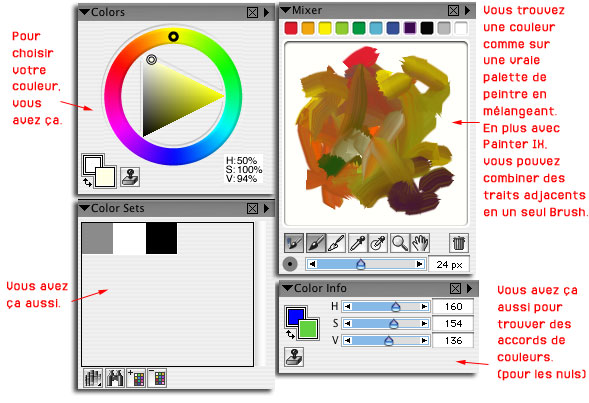Click the Clear Mixer trash can icon

(459, 243)
